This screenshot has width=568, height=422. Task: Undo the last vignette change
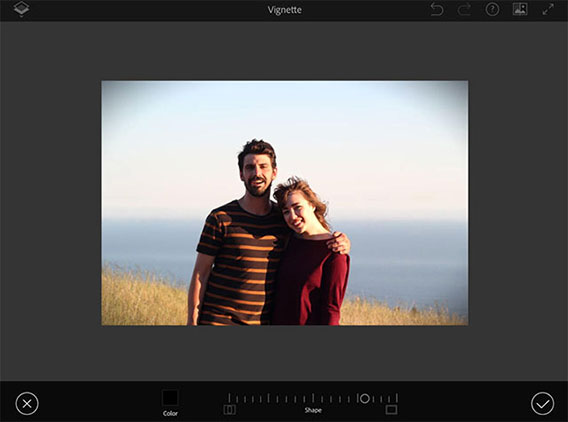(x=437, y=9)
